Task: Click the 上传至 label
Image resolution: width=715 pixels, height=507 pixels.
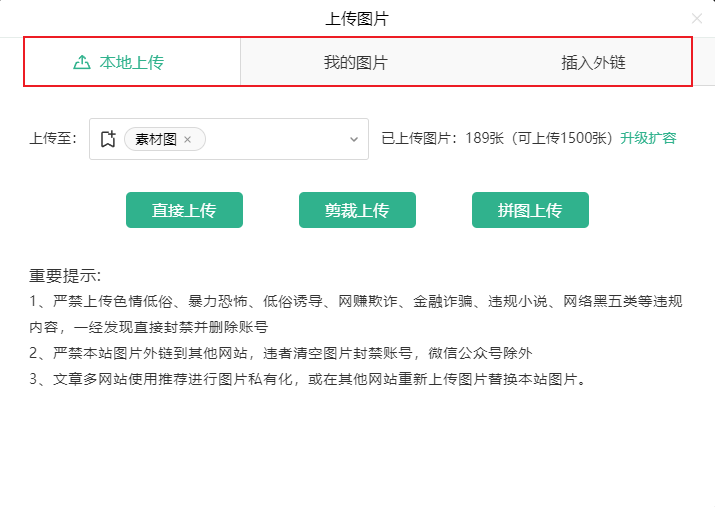Action: click(x=53, y=138)
